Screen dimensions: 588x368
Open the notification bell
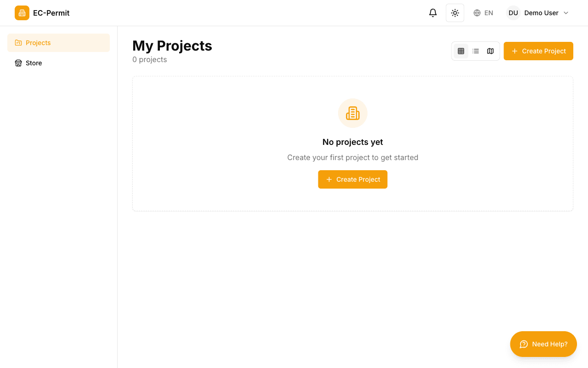tap(432, 13)
